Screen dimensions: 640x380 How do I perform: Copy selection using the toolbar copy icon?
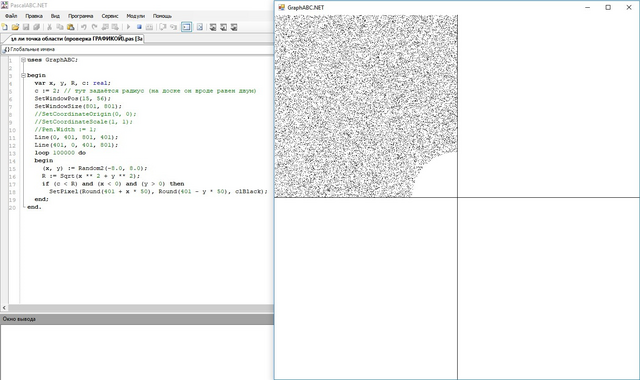pyautogui.click(x=60, y=27)
